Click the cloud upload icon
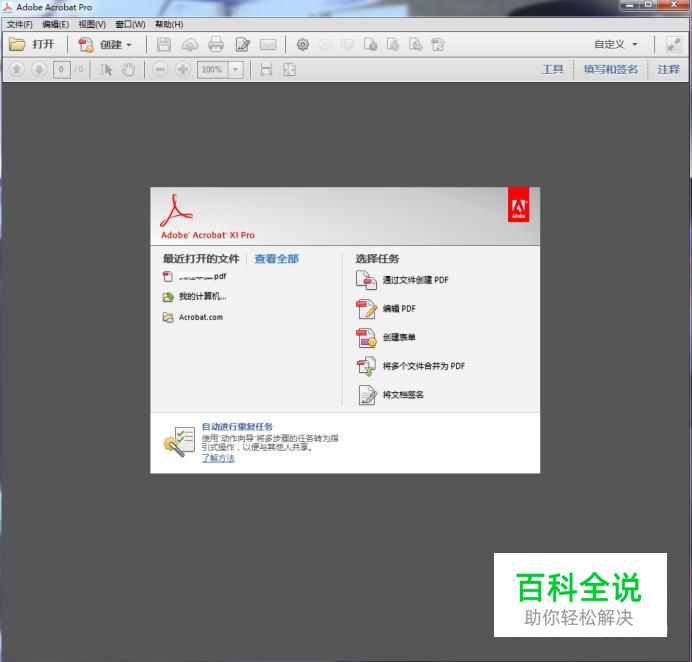The width and height of the screenshot is (692, 662). pyautogui.click(x=190, y=45)
